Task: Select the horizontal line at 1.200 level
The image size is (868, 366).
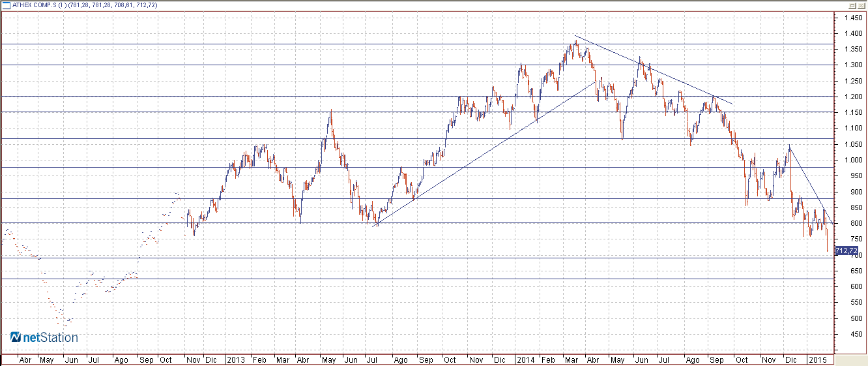Action: tap(417, 97)
